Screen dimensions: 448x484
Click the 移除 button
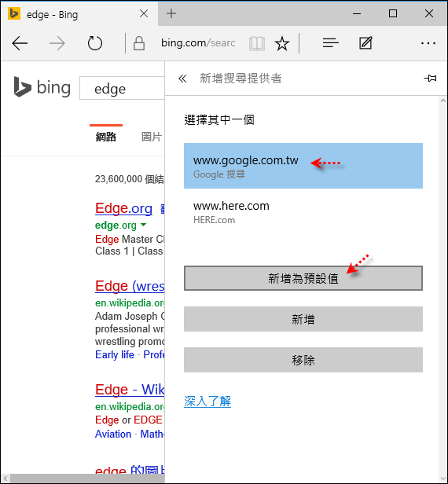[303, 360]
